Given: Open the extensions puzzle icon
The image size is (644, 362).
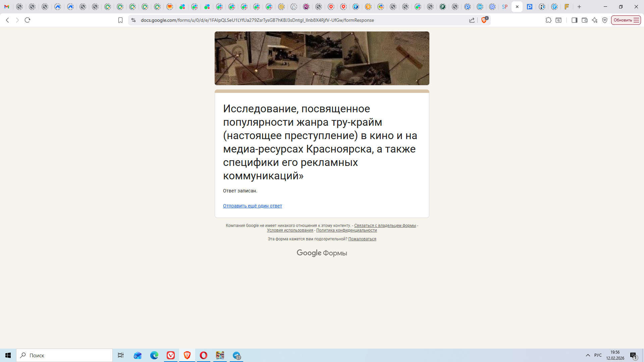Looking at the screenshot, I should [x=548, y=20].
